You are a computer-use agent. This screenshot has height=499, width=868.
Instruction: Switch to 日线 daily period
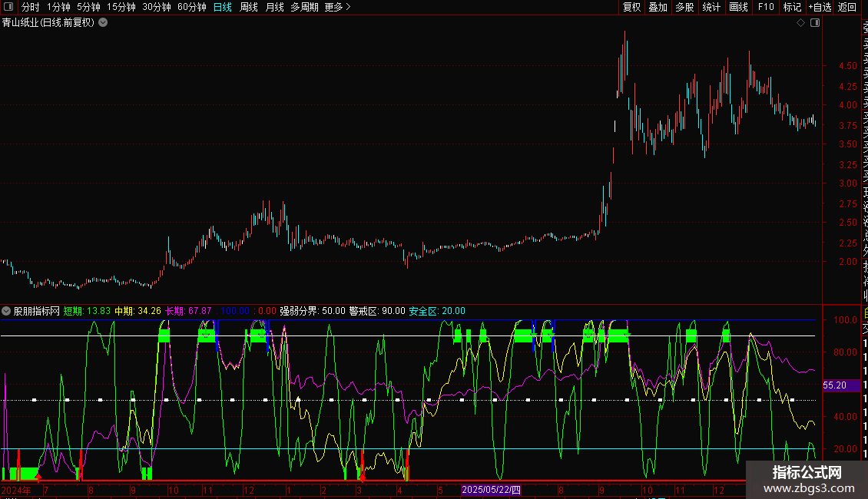click(x=223, y=7)
